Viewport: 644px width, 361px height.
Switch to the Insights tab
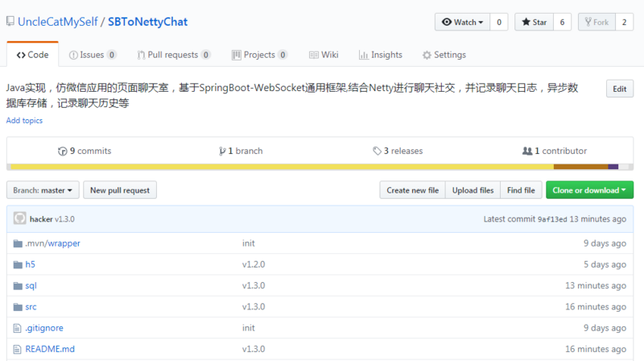[380, 55]
